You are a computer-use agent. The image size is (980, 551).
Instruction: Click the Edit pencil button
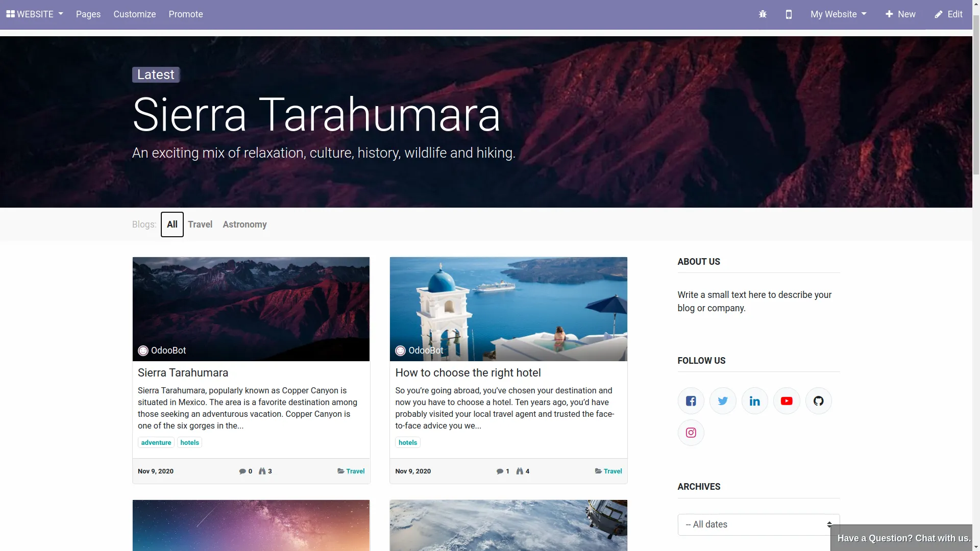point(948,14)
